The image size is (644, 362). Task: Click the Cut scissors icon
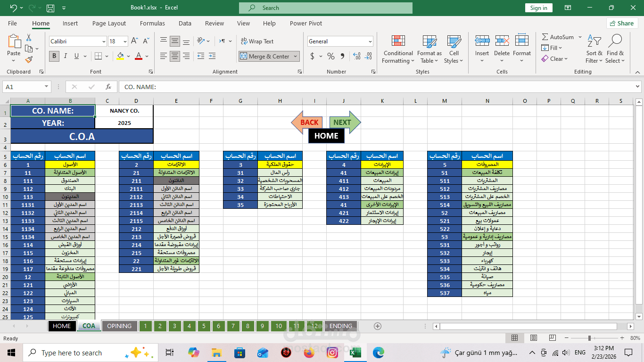pyautogui.click(x=29, y=38)
